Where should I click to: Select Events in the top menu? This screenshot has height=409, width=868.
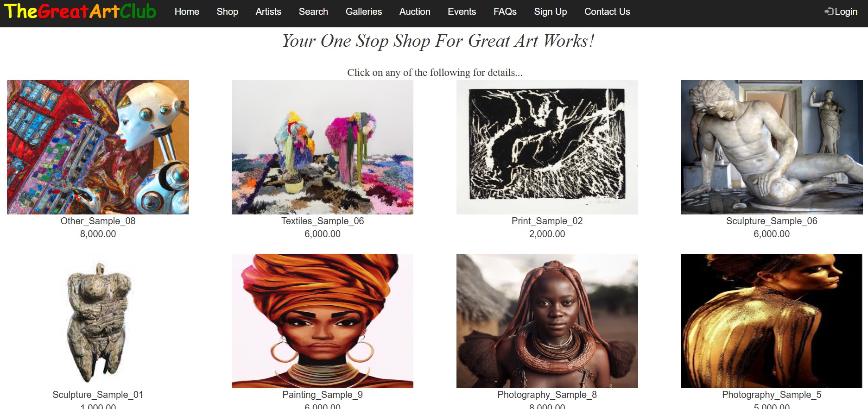(x=462, y=12)
